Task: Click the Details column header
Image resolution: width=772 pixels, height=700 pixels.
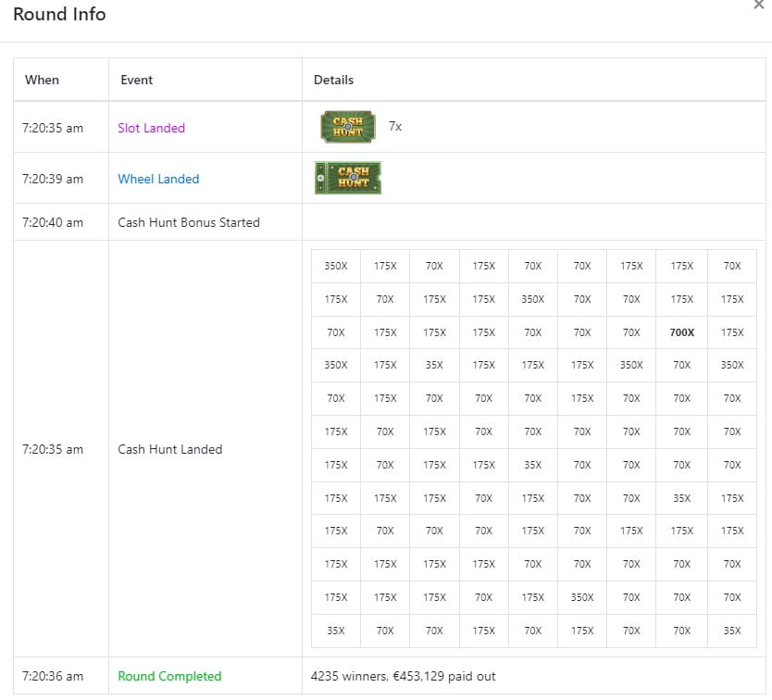Action: 333,80
